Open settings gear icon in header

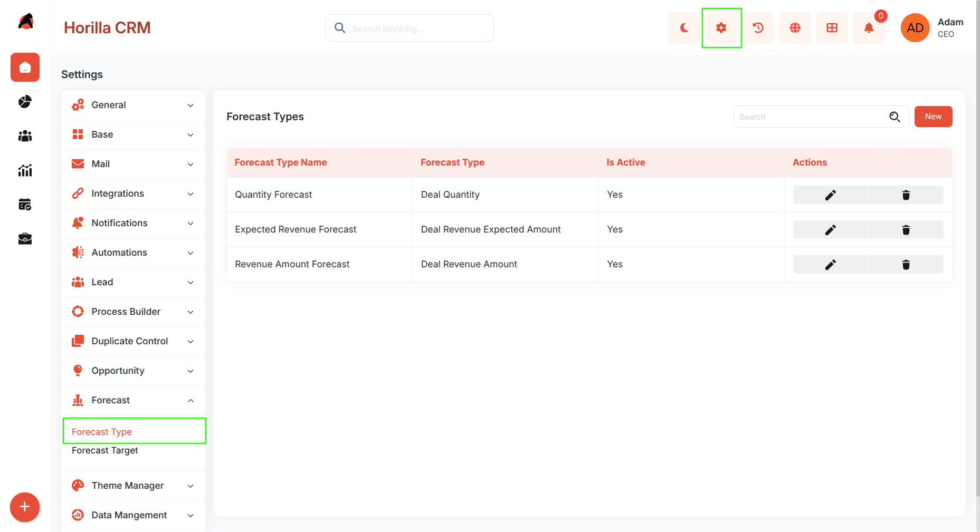721,28
